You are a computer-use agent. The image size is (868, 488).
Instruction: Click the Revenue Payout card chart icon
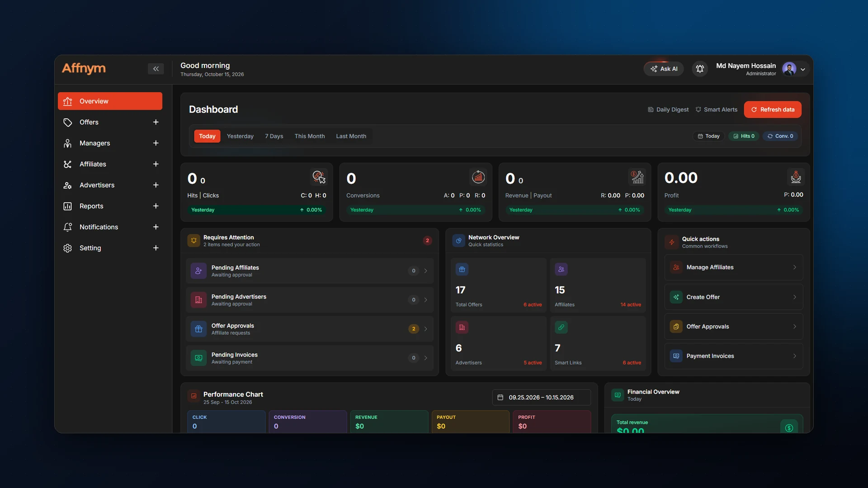[637, 177]
